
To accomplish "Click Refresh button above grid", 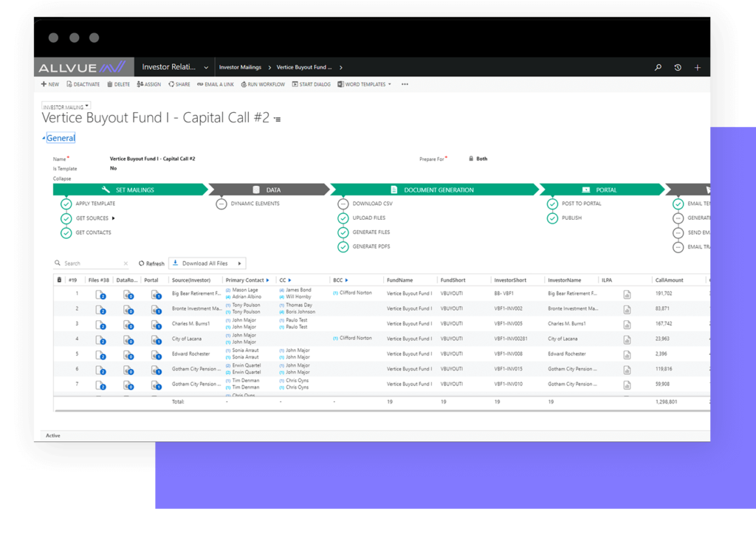I will pos(151,263).
